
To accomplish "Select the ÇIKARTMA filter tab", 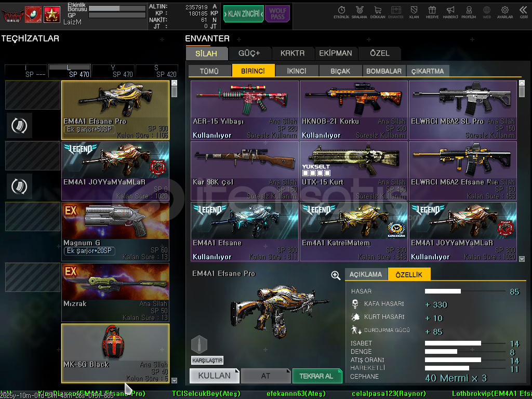I will [428, 71].
